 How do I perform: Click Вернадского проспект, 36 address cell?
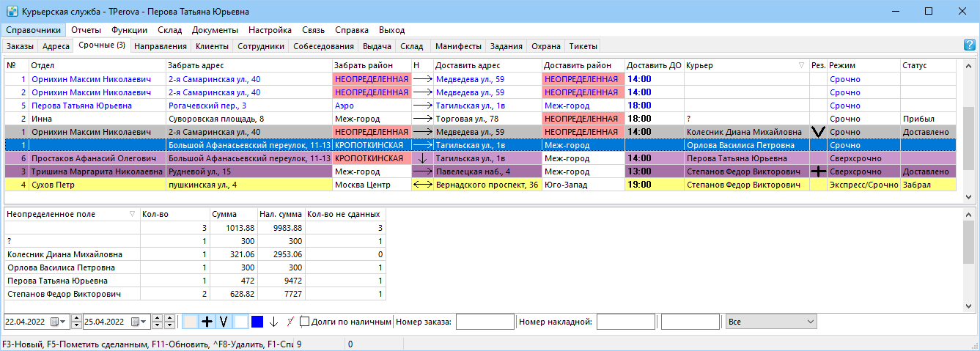(x=488, y=185)
